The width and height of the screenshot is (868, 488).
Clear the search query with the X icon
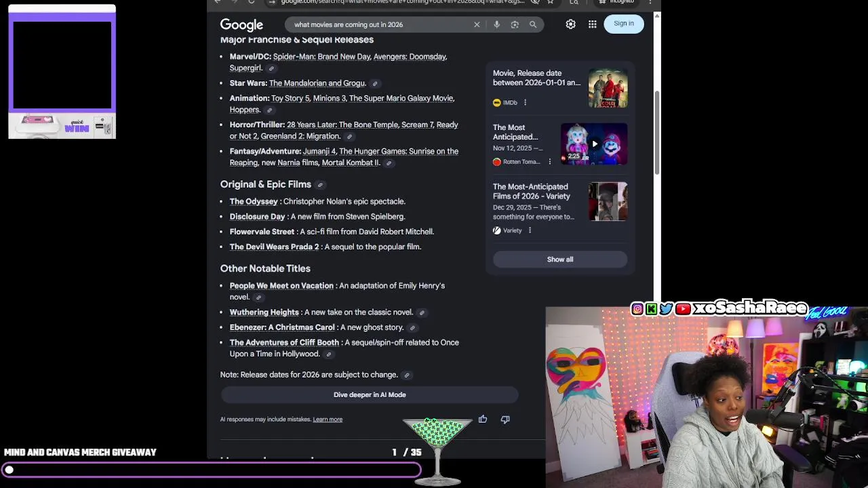(477, 24)
